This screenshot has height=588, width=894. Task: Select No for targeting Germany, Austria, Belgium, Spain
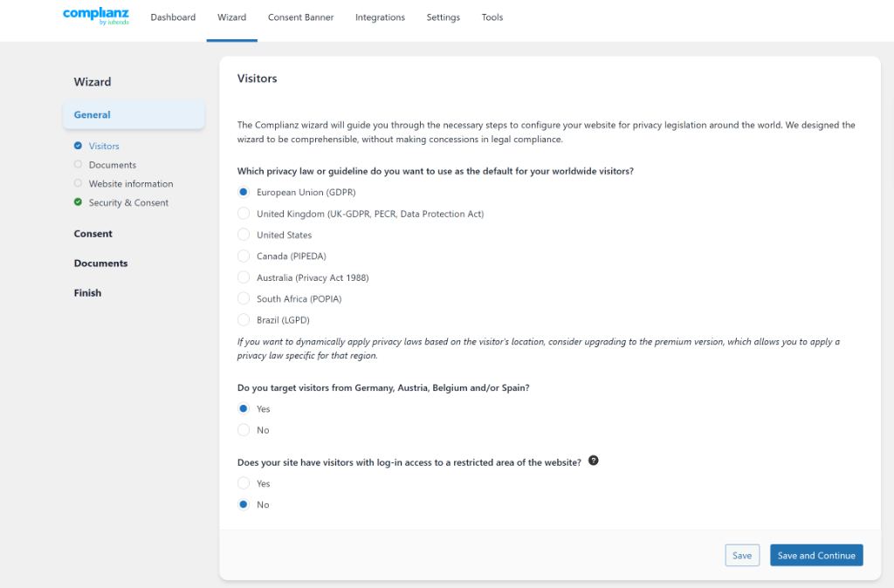tap(243, 429)
